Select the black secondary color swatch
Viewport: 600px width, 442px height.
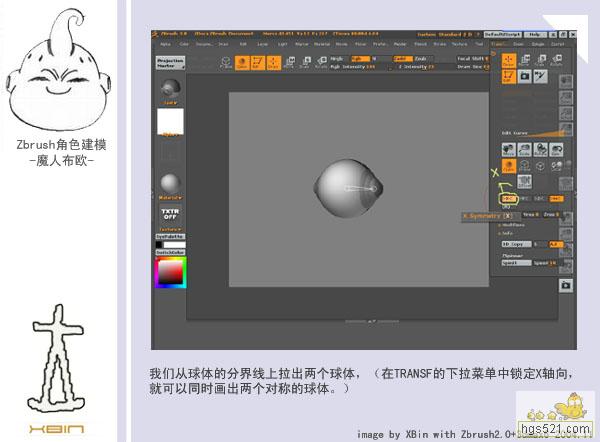[x=159, y=245]
